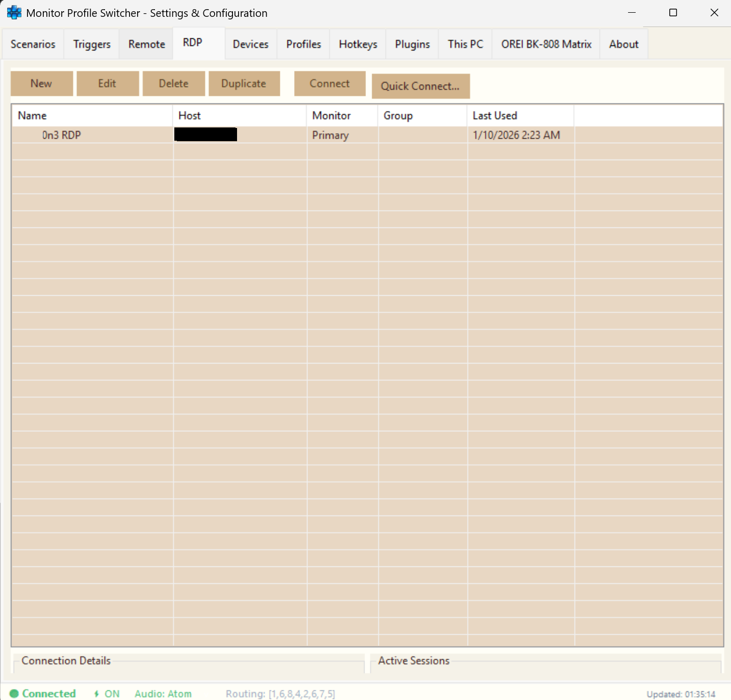Connect to the selected RDP host

pyautogui.click(x=330, y=83)
